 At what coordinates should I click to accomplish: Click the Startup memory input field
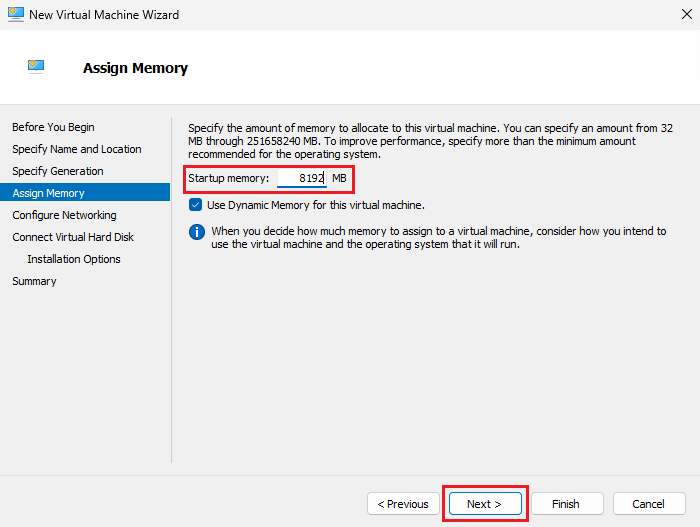pos(301,179)
